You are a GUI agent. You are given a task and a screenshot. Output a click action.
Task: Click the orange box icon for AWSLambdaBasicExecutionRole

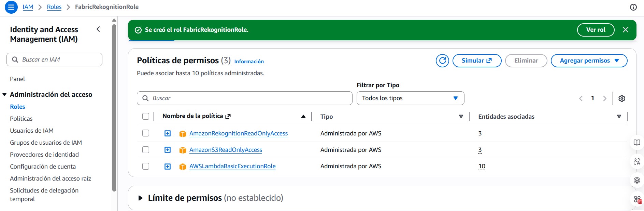click(x=183, y=167)
